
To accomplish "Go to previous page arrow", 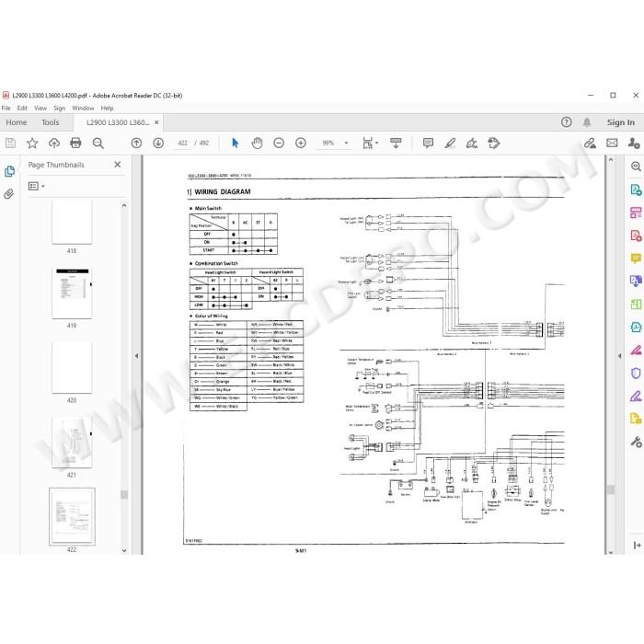I will point(136,143).
